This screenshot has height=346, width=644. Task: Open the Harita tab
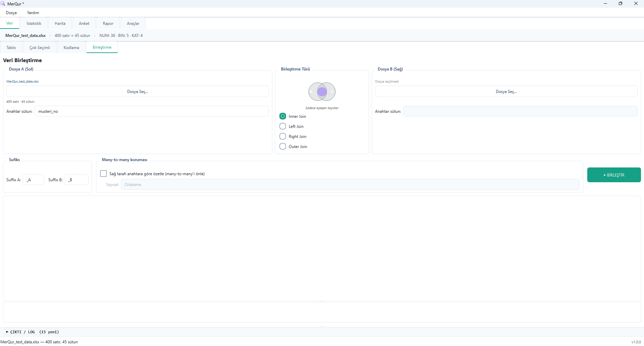point(60,23)
